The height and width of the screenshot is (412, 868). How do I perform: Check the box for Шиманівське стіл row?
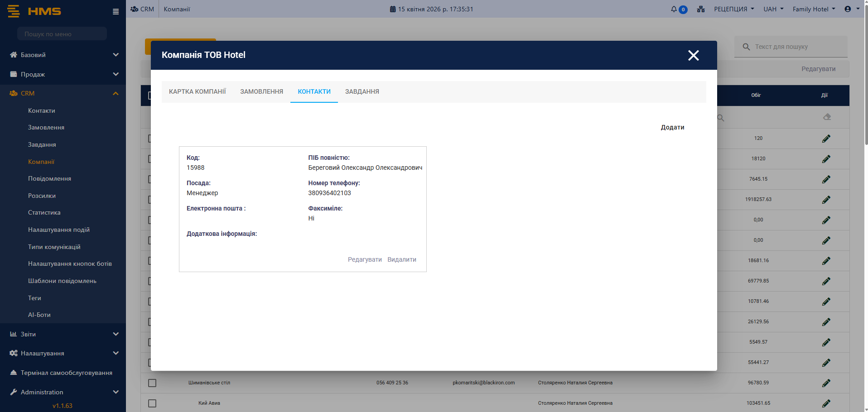[152, 383]
